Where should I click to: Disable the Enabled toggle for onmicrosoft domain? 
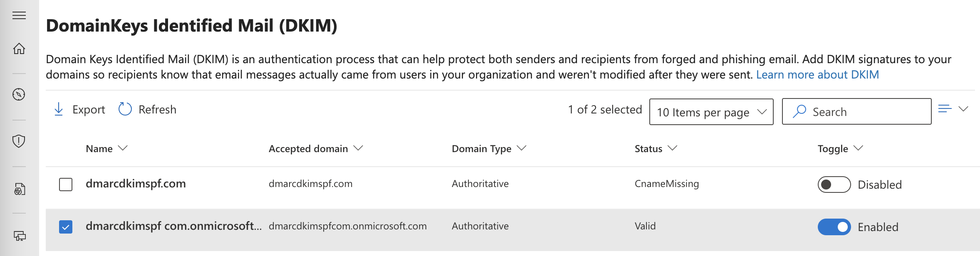834,227
